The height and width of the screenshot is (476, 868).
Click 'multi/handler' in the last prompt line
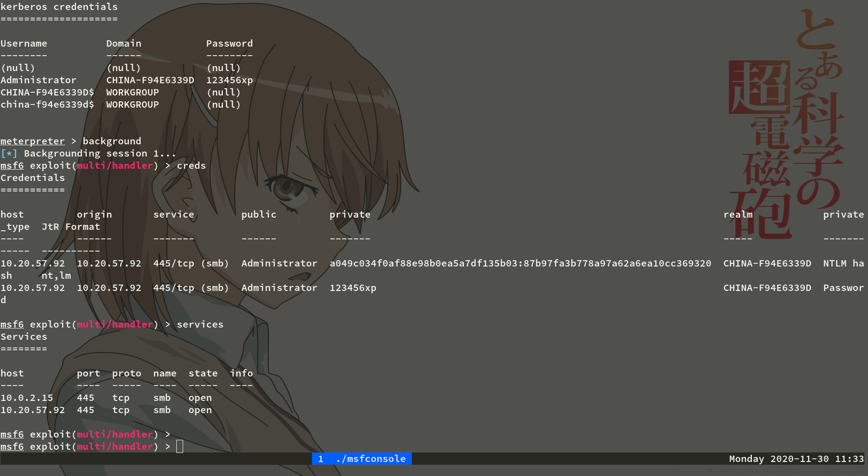point(115,447)
